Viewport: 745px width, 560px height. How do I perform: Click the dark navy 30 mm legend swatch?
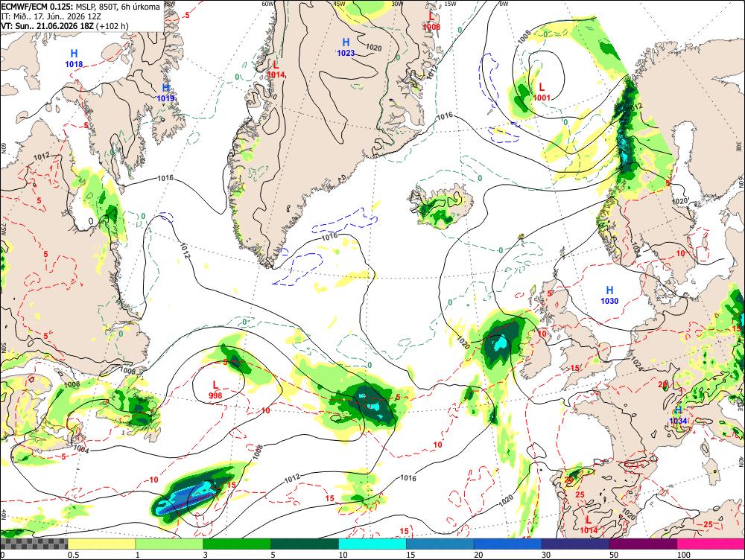[x=575, y=544]
